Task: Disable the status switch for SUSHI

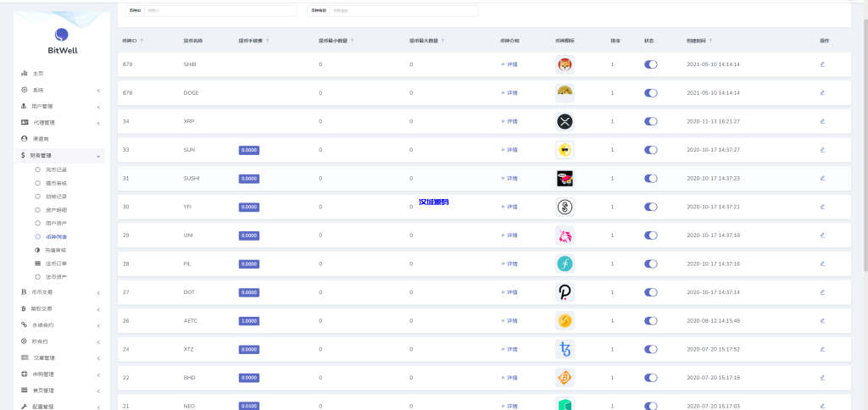Action: [x=650, y=179]
